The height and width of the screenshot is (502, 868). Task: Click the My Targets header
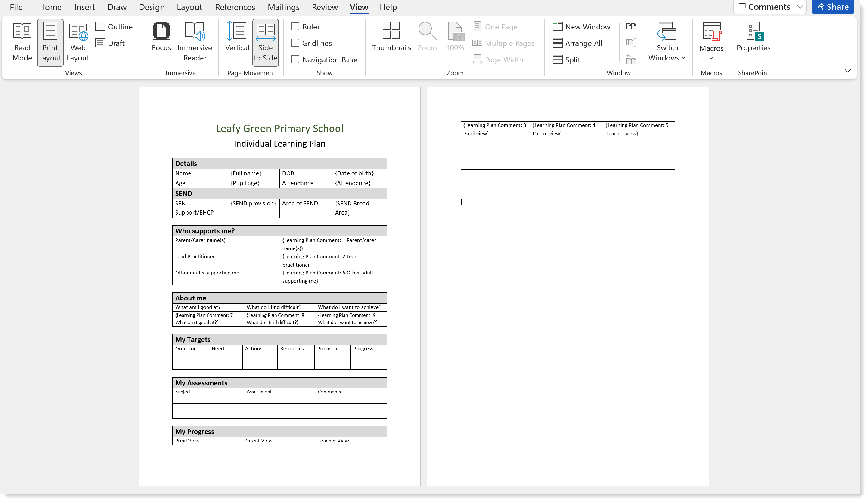pyautogui.click(x=279, y=339)
